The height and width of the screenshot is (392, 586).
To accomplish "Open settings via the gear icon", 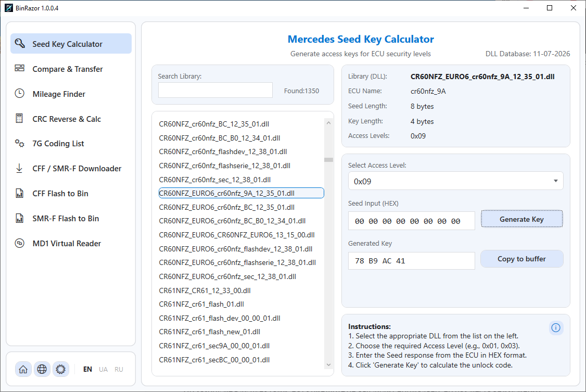I will pyautogui.click(x=60, y=369).
